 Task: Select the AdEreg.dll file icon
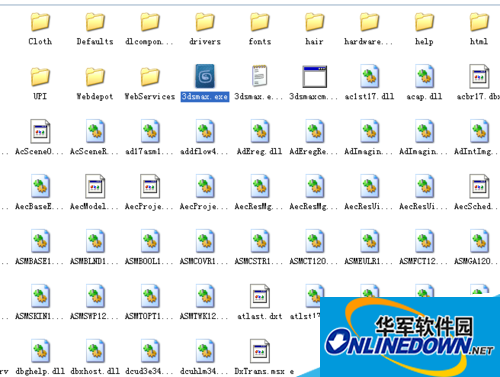point(260,131)
